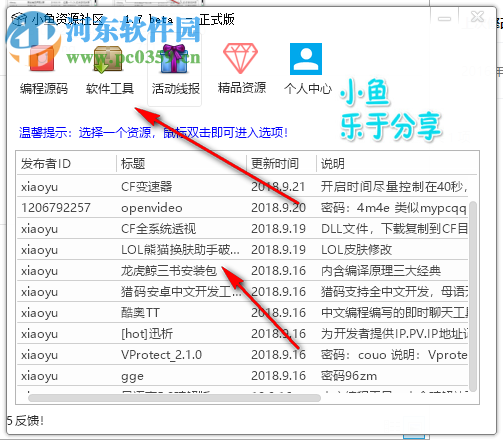Viewport: 503px width, 441px height.
Task: Close the 小鱼资源社区 window
Action: [x=477, y=17]
